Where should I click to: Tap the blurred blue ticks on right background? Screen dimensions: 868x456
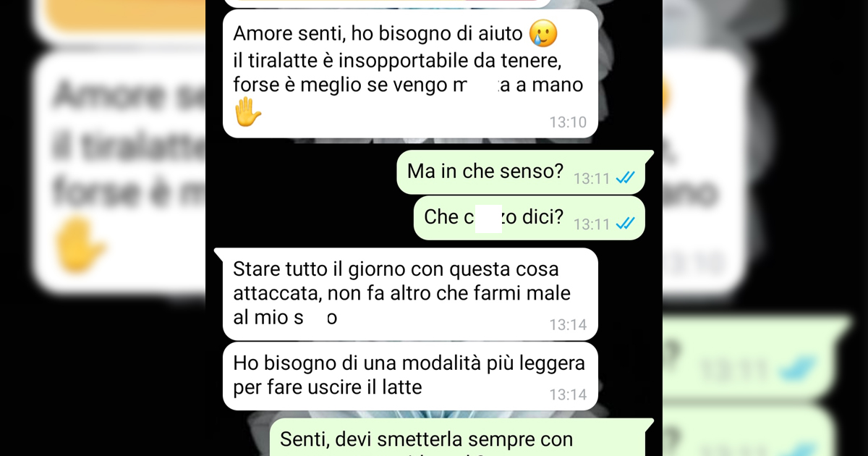(x=804, y=371)
